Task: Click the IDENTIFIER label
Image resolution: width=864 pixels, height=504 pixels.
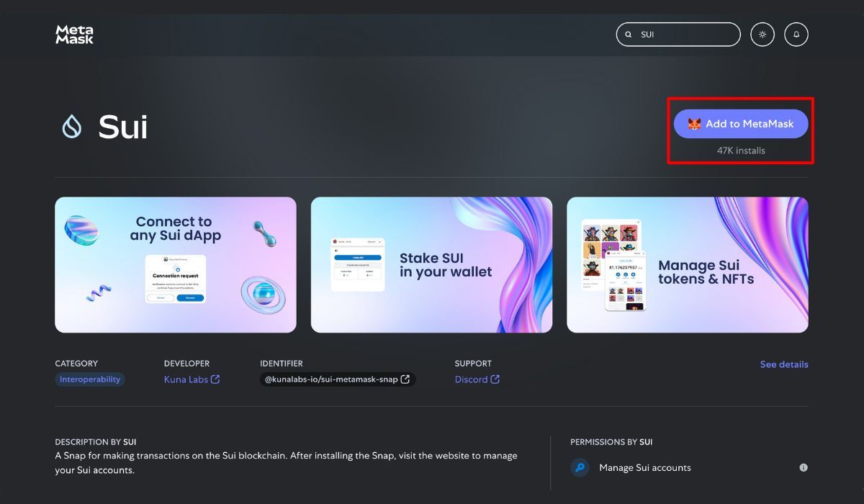Action: tap(282, 364)
